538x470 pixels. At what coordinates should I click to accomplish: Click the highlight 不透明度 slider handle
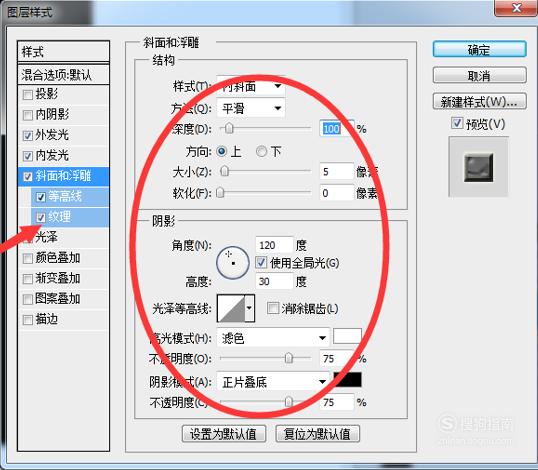[x=289, y=358]
